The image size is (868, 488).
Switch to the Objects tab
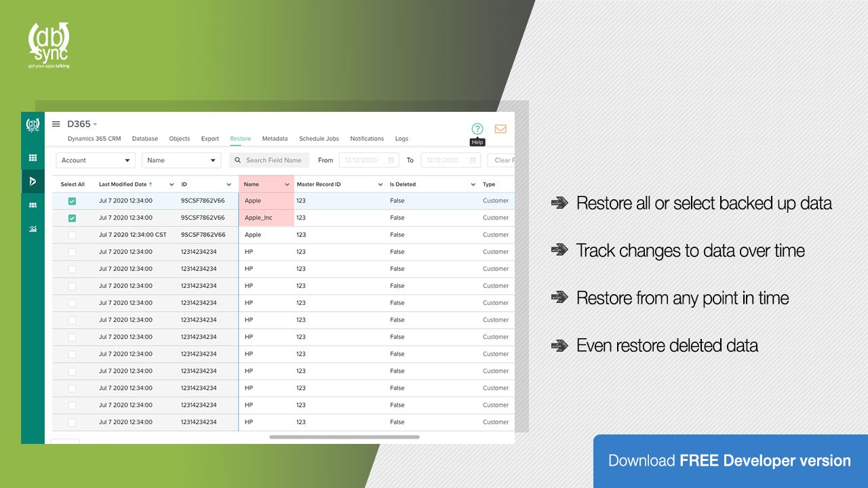tap(180, 139)
